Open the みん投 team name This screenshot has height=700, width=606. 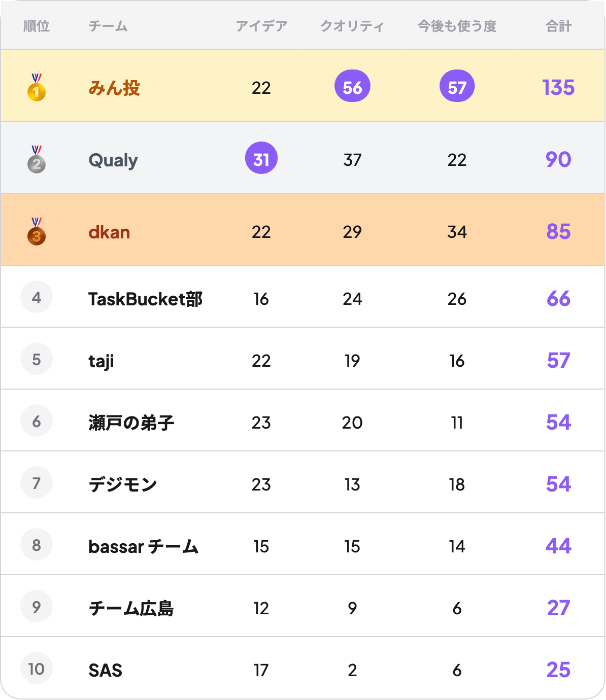click(x=114, y=88)
